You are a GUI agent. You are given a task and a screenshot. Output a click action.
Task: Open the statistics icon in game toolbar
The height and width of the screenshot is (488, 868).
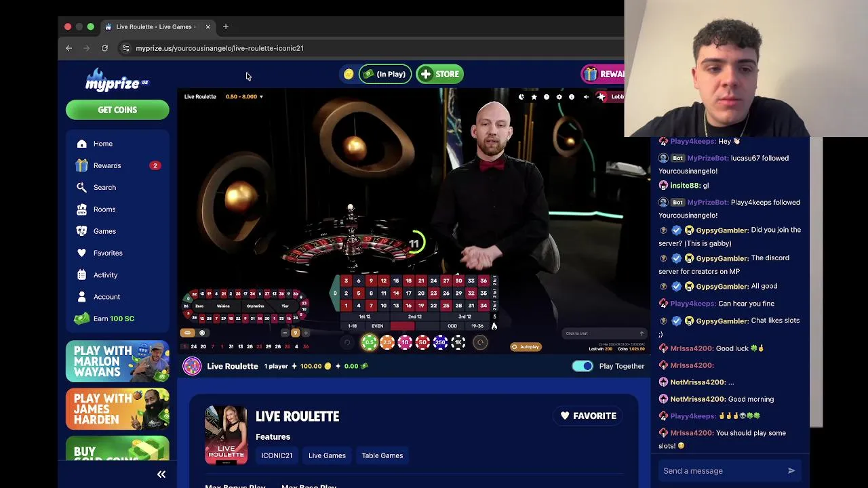(521, 97)
